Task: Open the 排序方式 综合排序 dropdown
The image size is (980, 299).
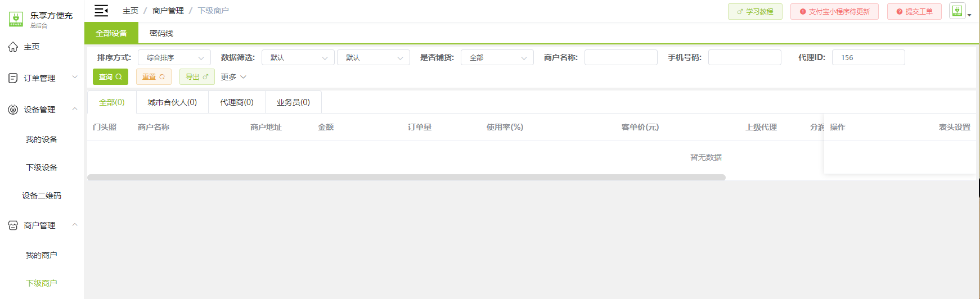Action: 174,57
